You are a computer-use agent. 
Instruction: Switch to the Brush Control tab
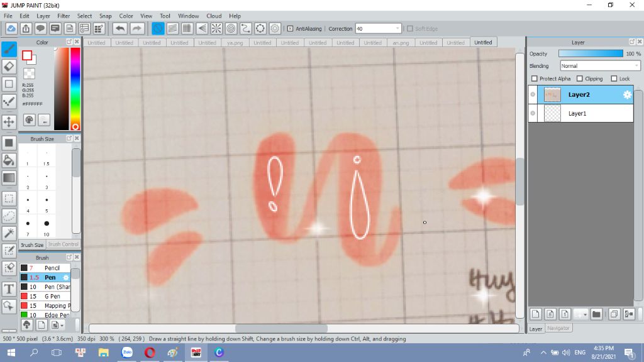tap(63, 244)
